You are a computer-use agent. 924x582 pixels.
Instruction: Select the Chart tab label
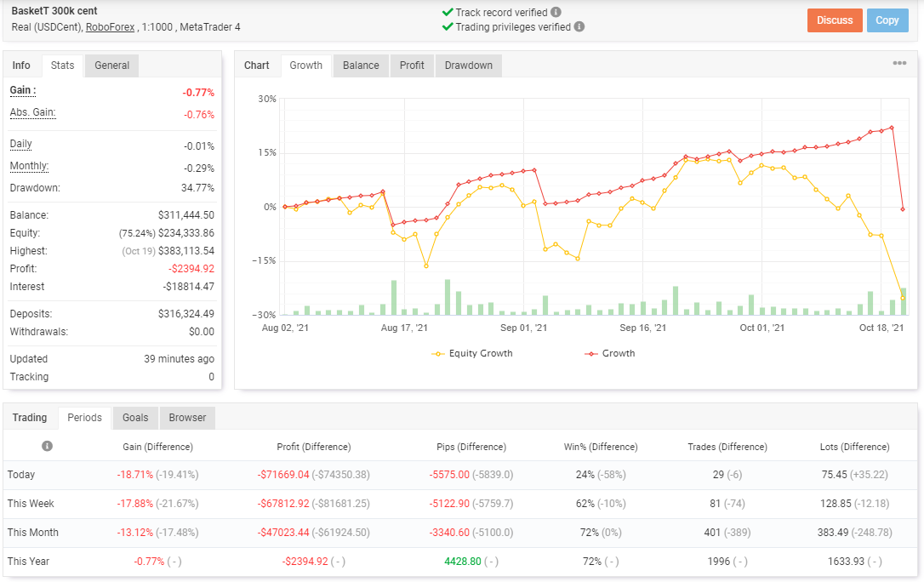[256, 66]
